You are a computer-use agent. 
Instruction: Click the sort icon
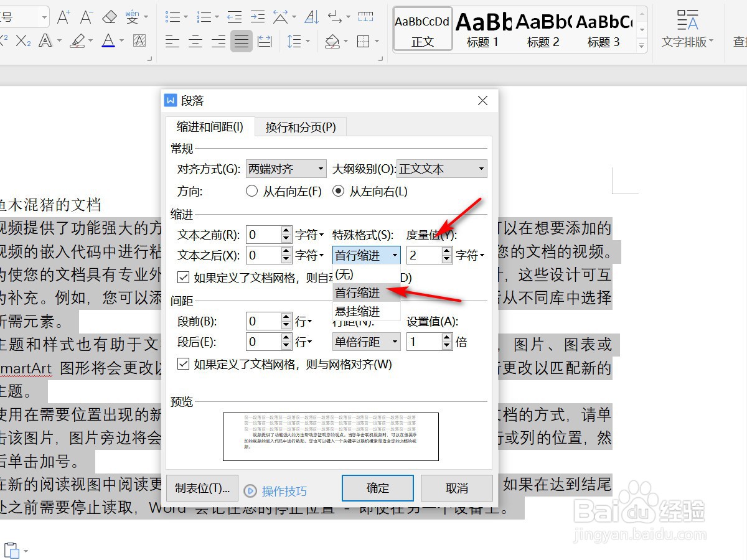pos(312,17)
